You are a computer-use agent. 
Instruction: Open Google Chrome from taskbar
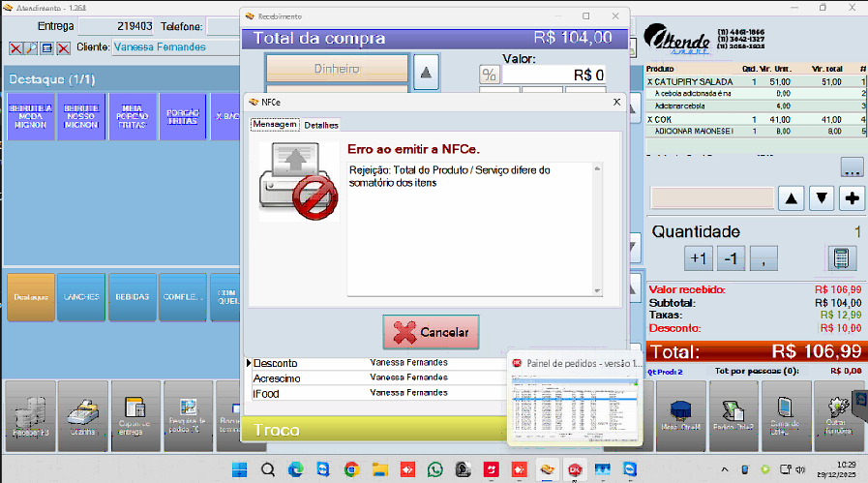coord(351,469)
